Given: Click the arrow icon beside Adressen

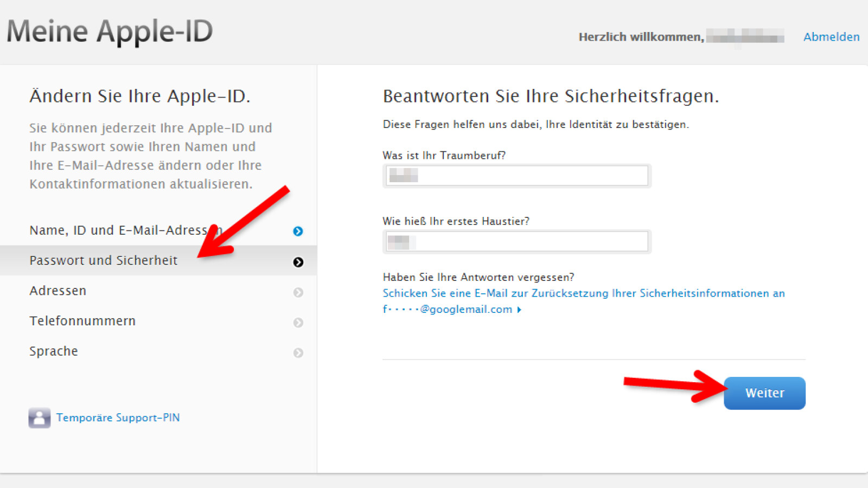Looking at the screenshot, I should click(x=298, y=292).
